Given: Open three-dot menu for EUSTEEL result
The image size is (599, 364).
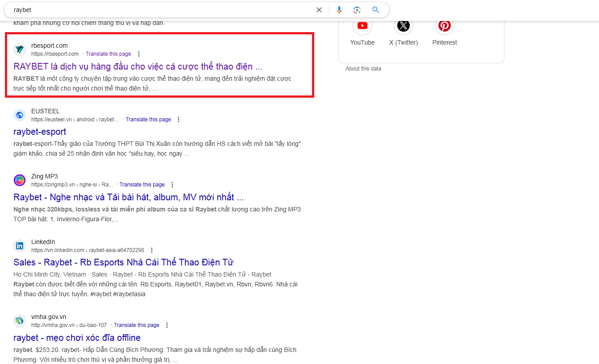Looking at the screenshot, I should point(179,120).
